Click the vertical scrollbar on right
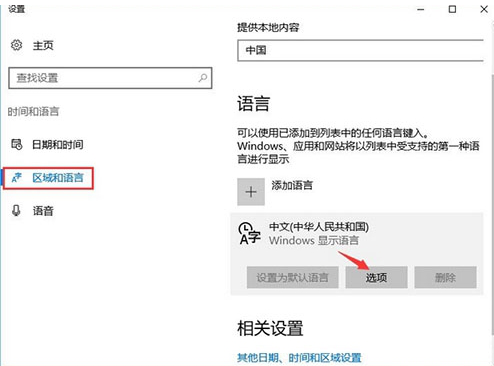 tap(492, 203)
